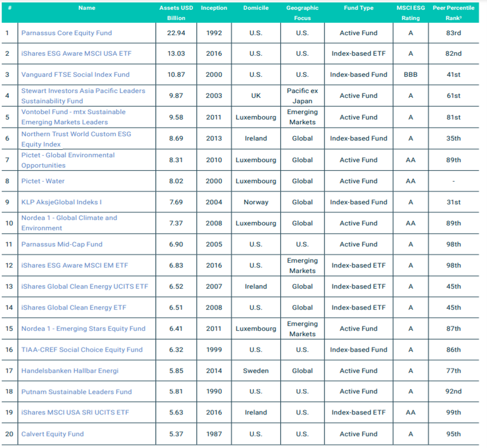487x448 pixels.
Task: Open the Calvert Equity Fund link
Action: (52, 434)
